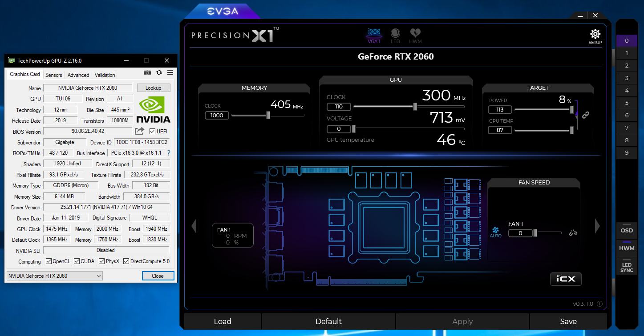The height and width of the screenshot is (336, 644).
Task: Click the GPU clock 110 input field
Action: pos(339,107)
